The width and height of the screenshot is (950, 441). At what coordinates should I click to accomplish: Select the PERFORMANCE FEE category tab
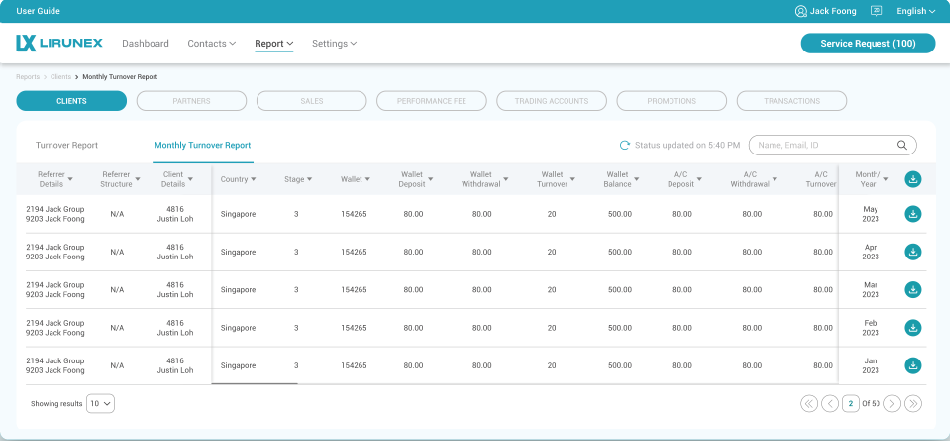pyautogui.click(x=431, y=101)
